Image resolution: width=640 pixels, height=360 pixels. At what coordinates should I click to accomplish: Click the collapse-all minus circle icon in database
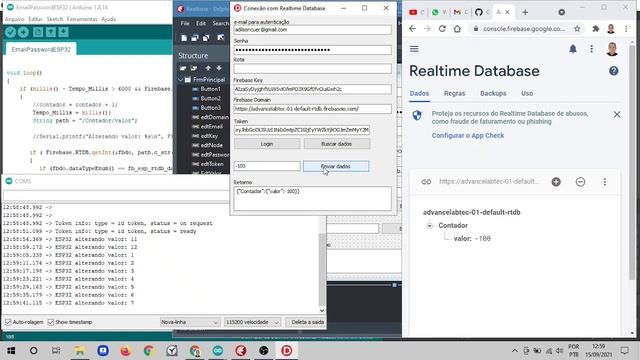[580, 182]
